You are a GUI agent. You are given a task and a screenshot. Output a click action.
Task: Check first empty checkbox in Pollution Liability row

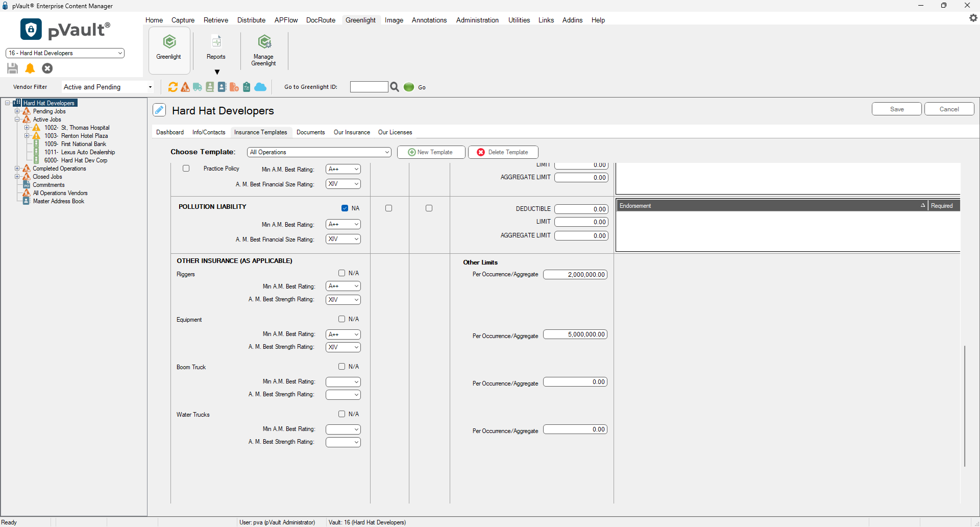tap(389, 208)
